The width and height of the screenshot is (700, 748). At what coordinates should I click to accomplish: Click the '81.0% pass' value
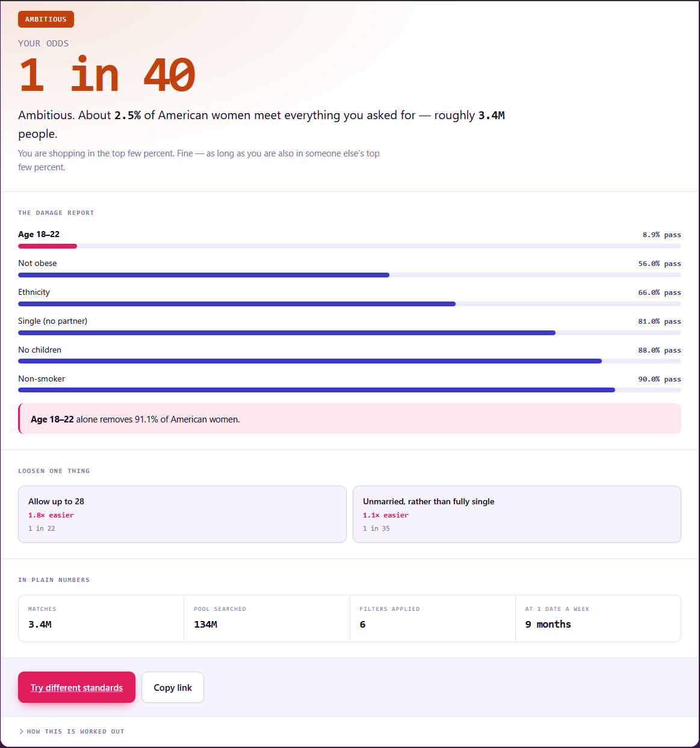(660, 321)
